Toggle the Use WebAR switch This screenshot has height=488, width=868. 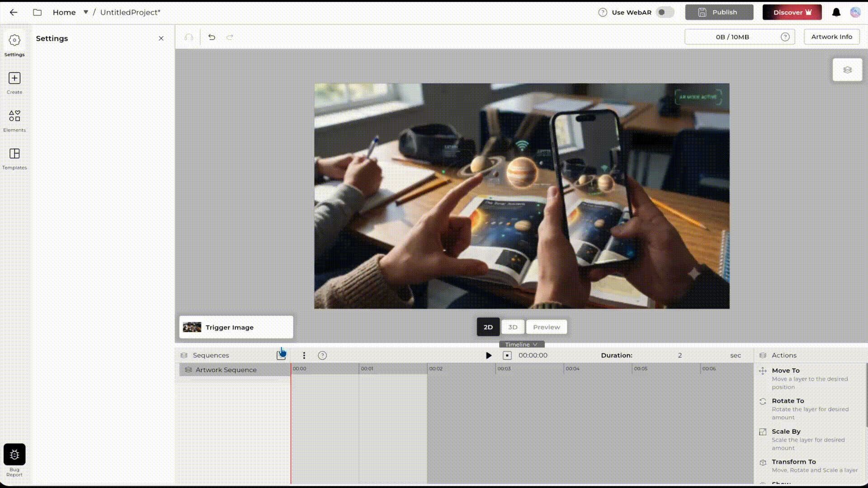665,12
